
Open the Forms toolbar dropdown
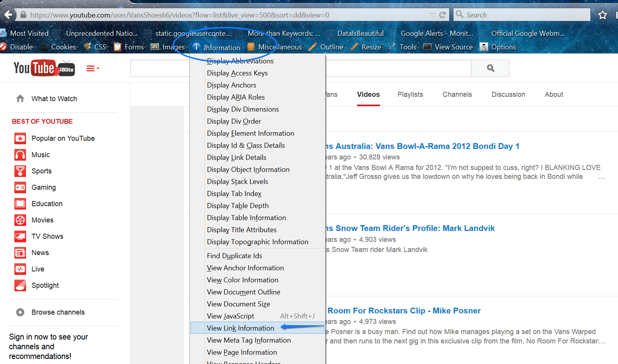tap(130, 47)
